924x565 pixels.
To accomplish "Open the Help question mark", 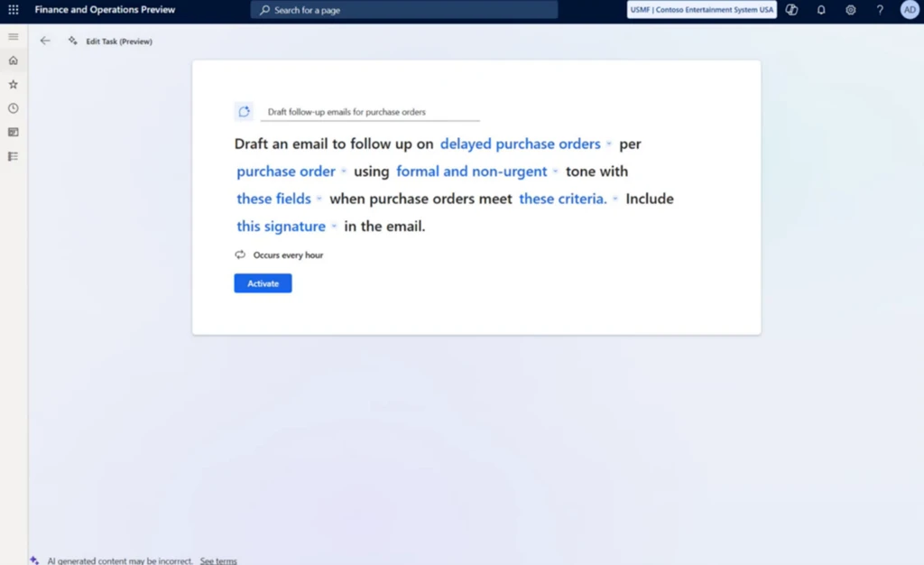I will tap(878, 10).
